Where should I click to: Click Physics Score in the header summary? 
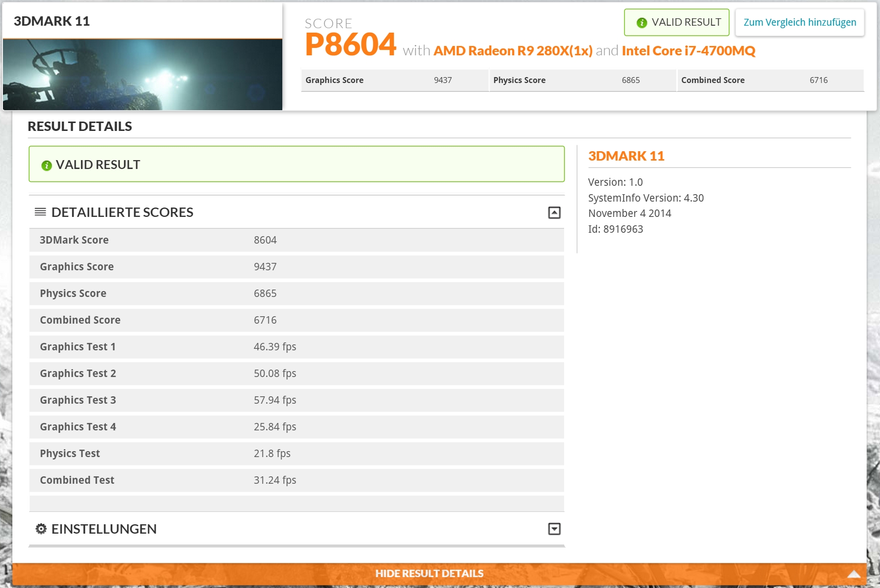[519, 80]
